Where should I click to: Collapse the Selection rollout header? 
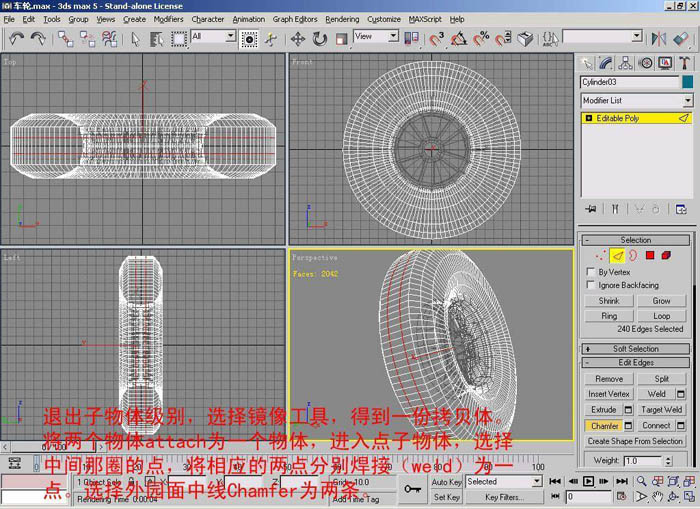pyautogui.click(x=636, y=240)
